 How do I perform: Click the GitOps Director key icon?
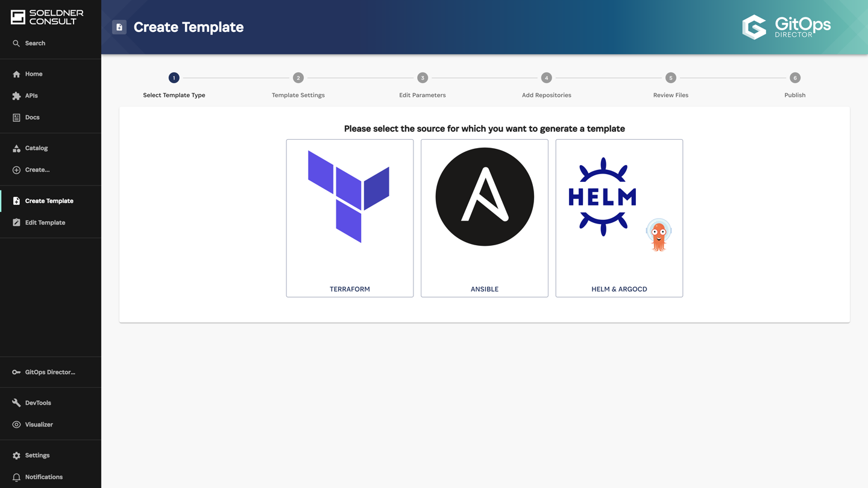pyautogui.click(x=16, y=372)
